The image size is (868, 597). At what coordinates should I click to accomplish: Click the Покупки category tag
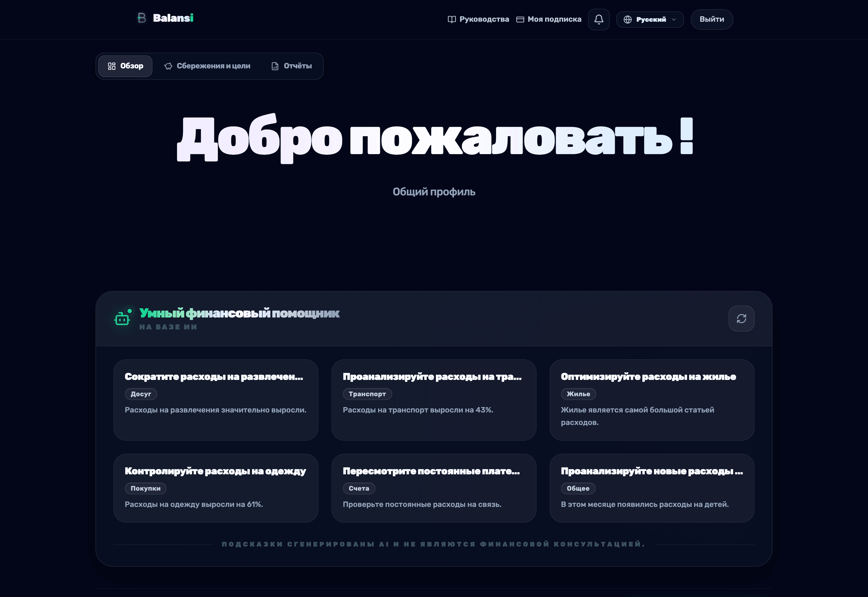pos(145,488)
